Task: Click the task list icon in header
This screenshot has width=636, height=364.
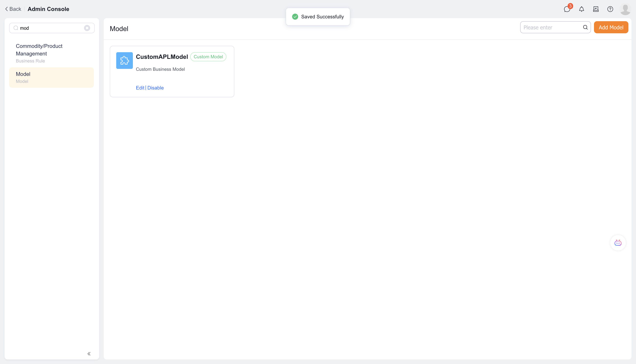Action: [x=596, y=9]
